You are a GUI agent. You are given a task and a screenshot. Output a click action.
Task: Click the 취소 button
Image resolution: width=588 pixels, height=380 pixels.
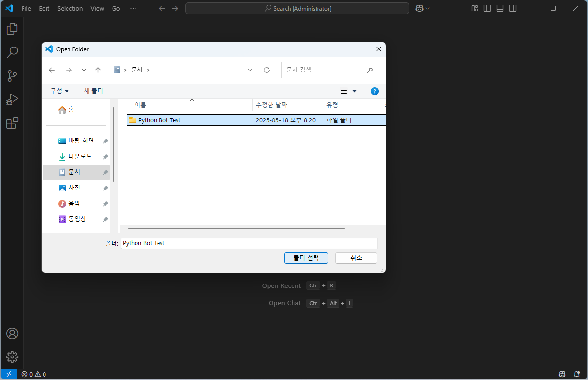tap(356, 258)
